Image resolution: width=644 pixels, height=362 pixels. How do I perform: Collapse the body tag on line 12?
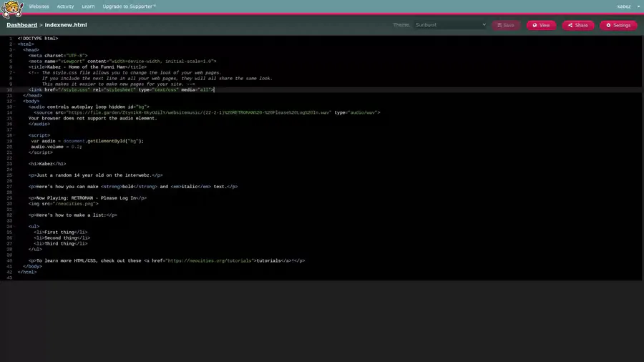point(14,102)
